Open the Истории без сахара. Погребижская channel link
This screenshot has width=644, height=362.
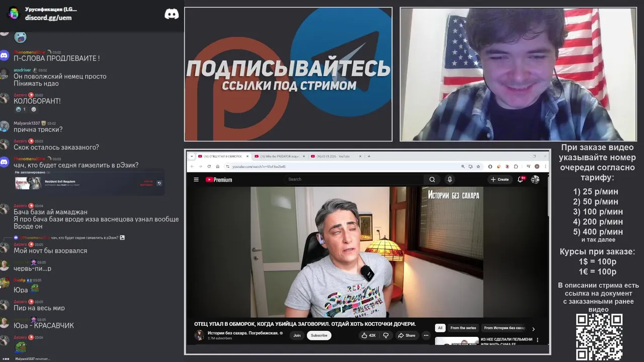[x=243, y=333]
